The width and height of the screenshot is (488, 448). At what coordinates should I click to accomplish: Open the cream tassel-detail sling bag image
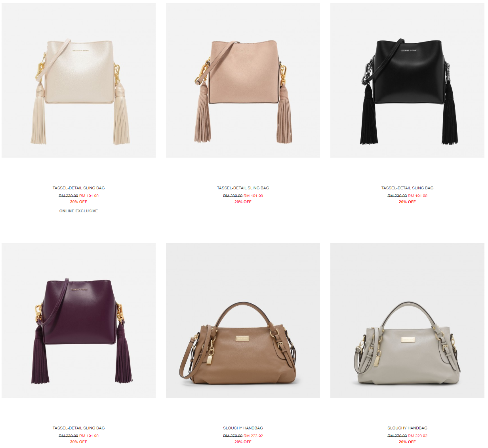click(x=78, y=80)
